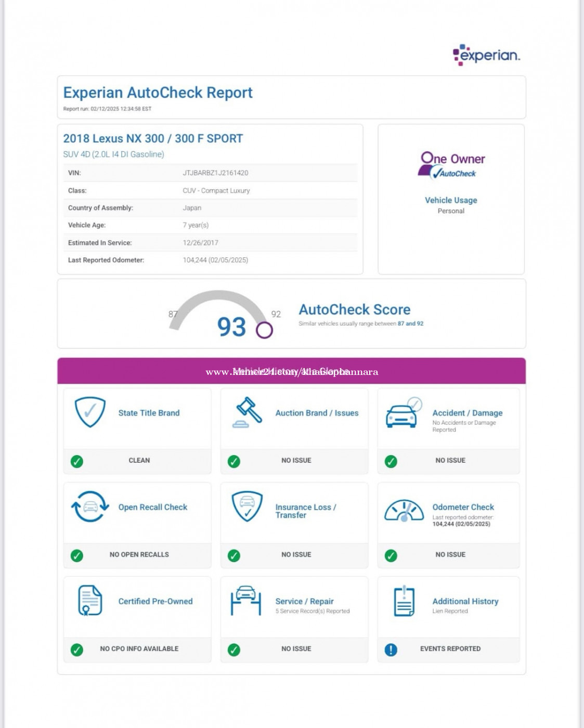Click the Lien Reported text
The height and width of the screenshot is (728, 584).
coord(450,611)
